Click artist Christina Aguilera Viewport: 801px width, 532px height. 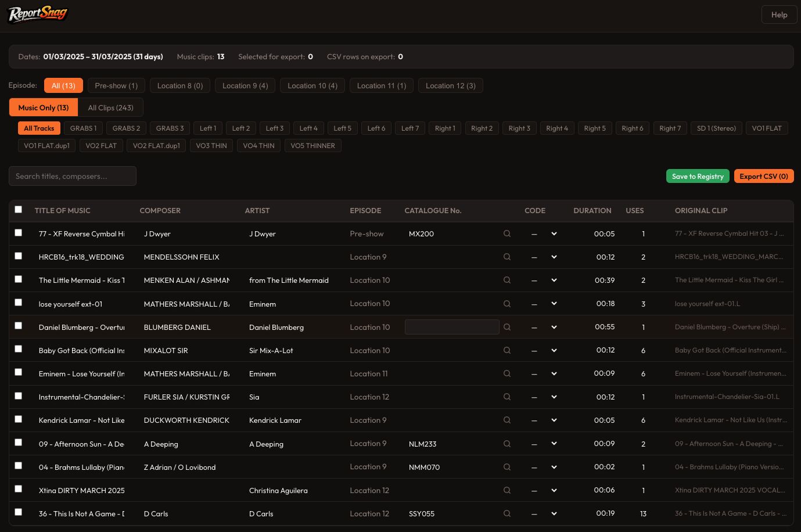[x=292, y=491]
